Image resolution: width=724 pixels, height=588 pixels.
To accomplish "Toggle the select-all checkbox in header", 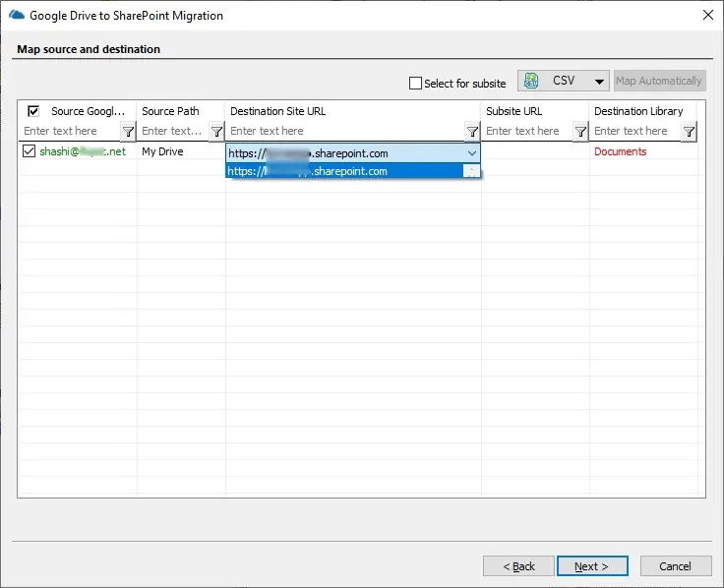I will point(33,111).
